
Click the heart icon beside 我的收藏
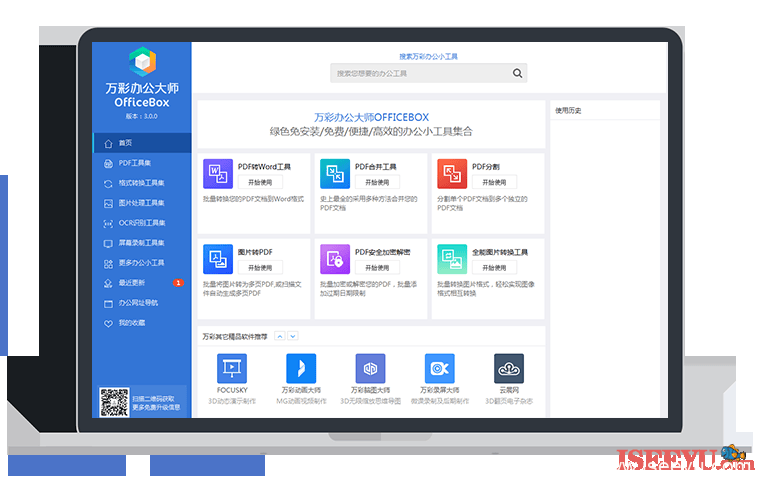108,324
